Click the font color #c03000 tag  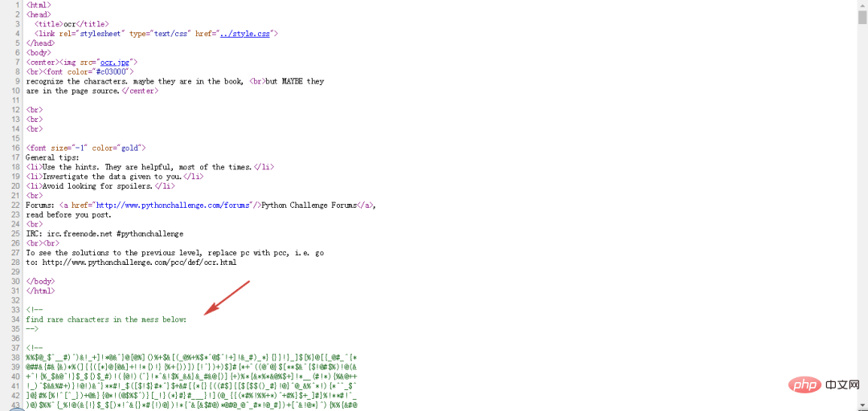pos(87,71)
